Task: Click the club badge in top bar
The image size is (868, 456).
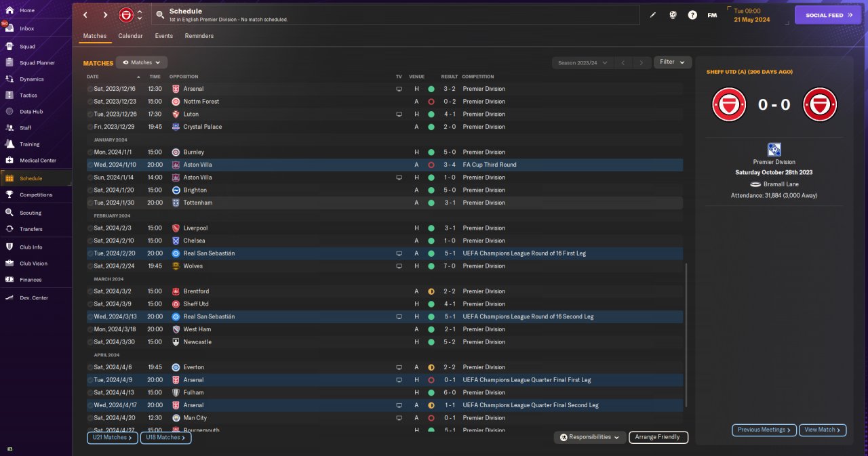Action: [x=126, y=15]
